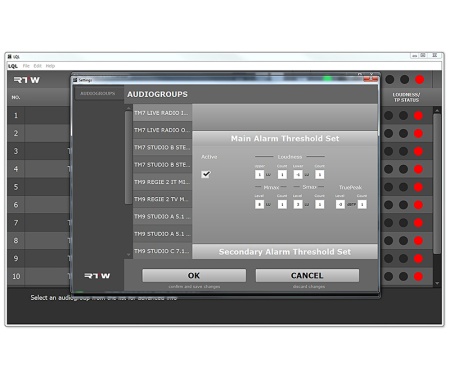This screenshot has height=380, width=450.
Task: Click the main window scroll-up arrow
Action: 437,110
